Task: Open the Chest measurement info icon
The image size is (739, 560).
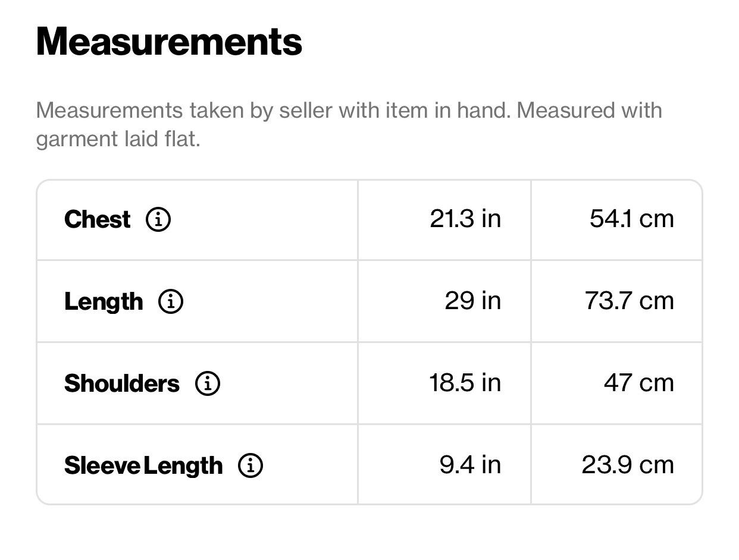Action: pos(158,219)
